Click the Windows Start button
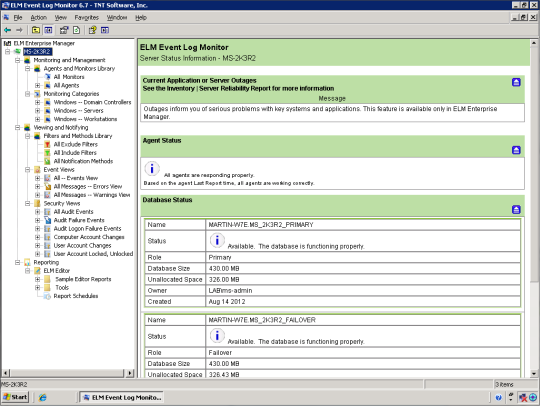The height and width of the screenshot is (406, 540). tap(15, 397)
